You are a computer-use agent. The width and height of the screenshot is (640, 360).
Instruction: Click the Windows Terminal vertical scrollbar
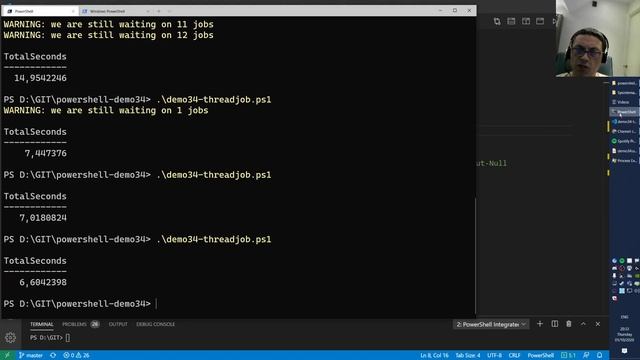tap(475, 256)
